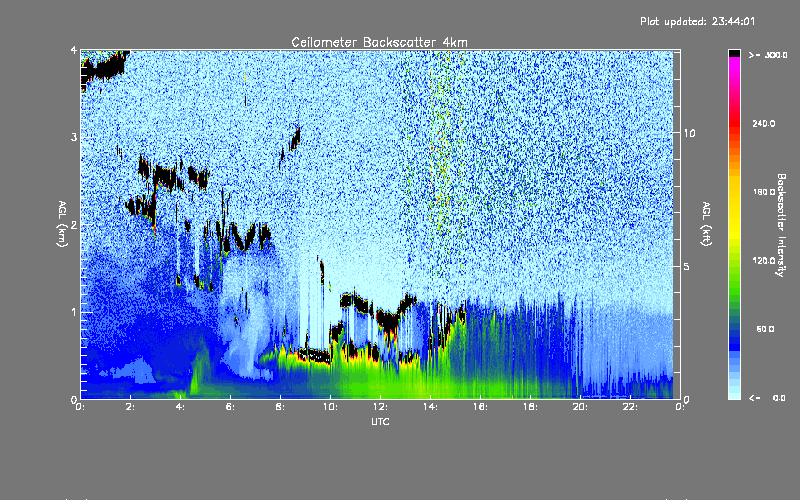The image size is (800, 500).
Task: Click the '4:' UTC hour tick
Action: pyautogui.click(x=180, y=407)
